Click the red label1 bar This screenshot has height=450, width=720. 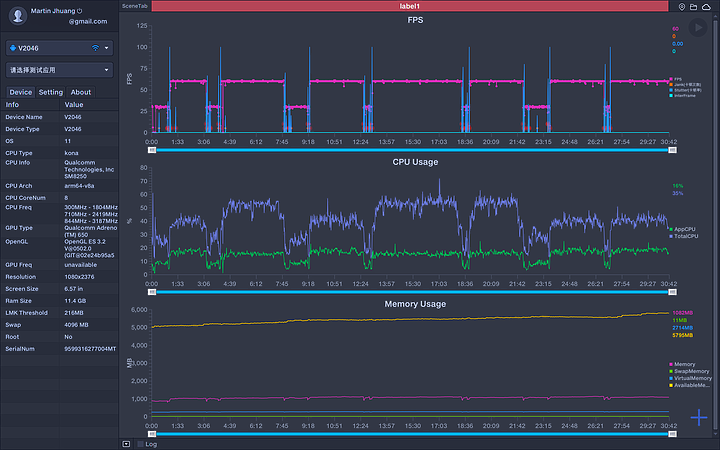click(410, 6)
